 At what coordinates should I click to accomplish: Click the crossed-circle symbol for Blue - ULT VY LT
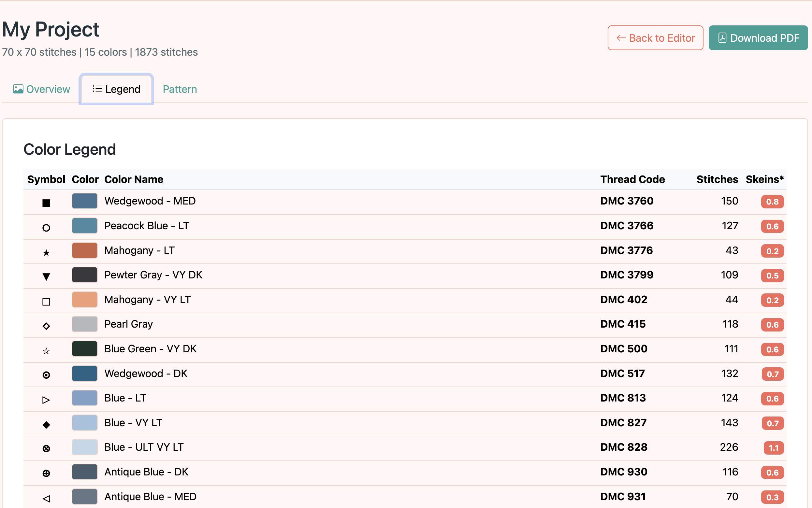coord(46,448)
